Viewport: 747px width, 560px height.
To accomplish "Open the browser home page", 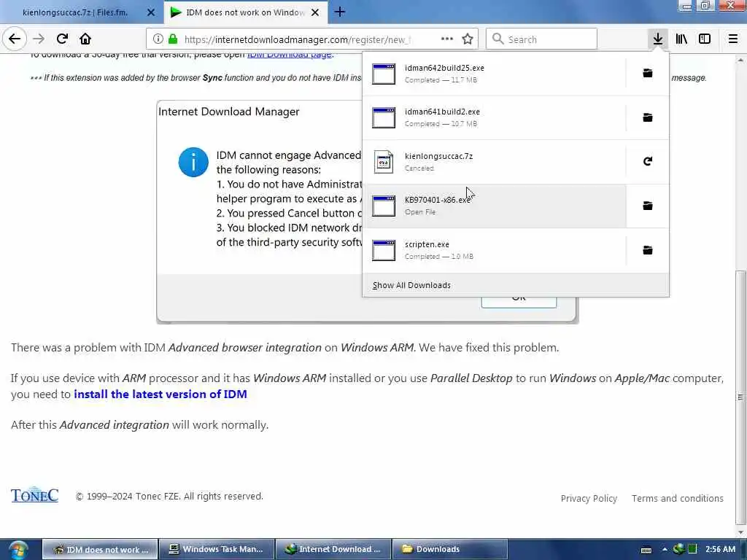I will pyautogui.click(x=85, y=39).
